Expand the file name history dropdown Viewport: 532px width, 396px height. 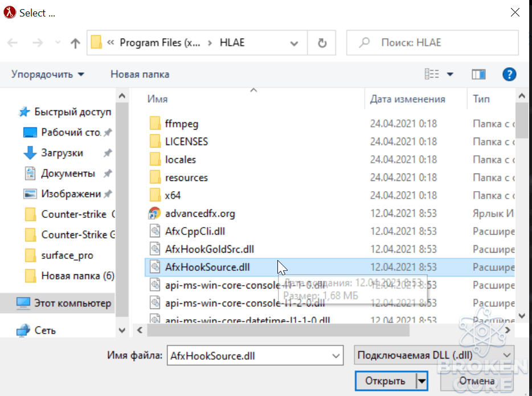335,356
